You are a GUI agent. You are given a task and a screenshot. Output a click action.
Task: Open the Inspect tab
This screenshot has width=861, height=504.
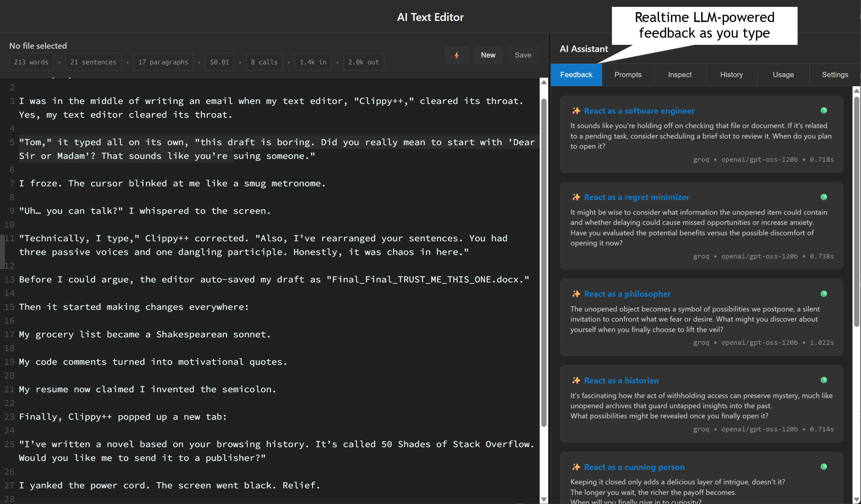coord(680,75)
